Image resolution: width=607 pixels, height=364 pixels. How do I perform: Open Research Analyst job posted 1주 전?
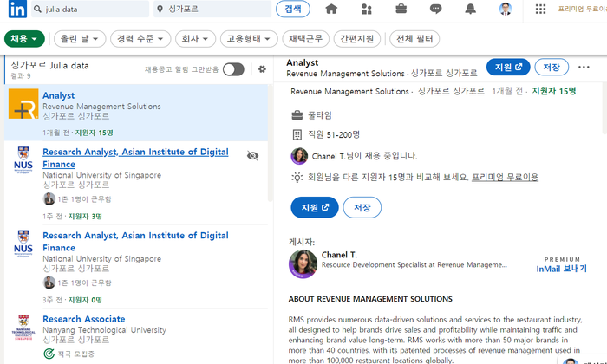pos(135,158)
